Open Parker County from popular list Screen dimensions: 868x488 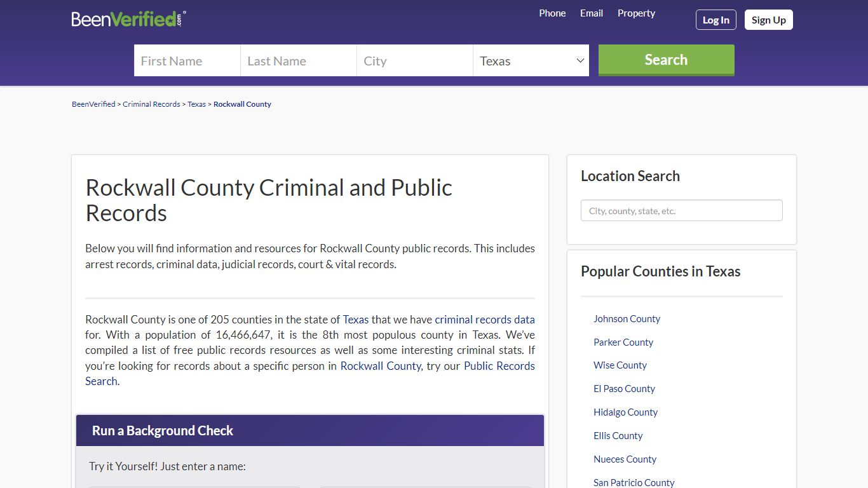(623, 342)
